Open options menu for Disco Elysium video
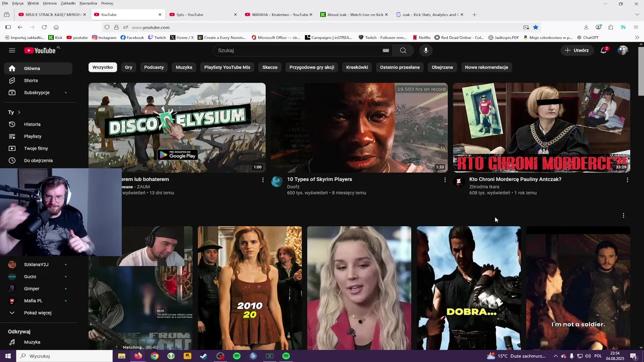The width and height of the screenshot is (644, 362). [263, 179]
